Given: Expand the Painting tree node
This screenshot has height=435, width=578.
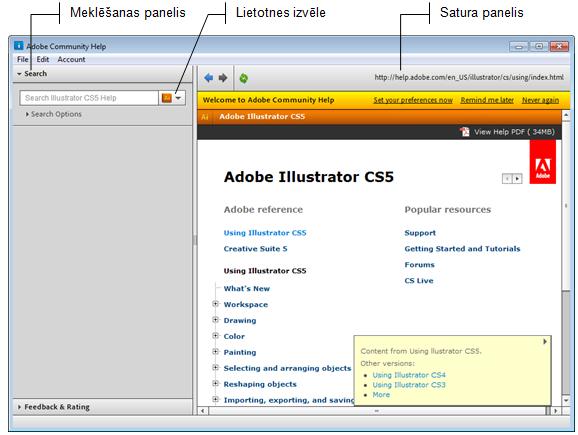Looking at the screenshot, I should pos(216,351).
